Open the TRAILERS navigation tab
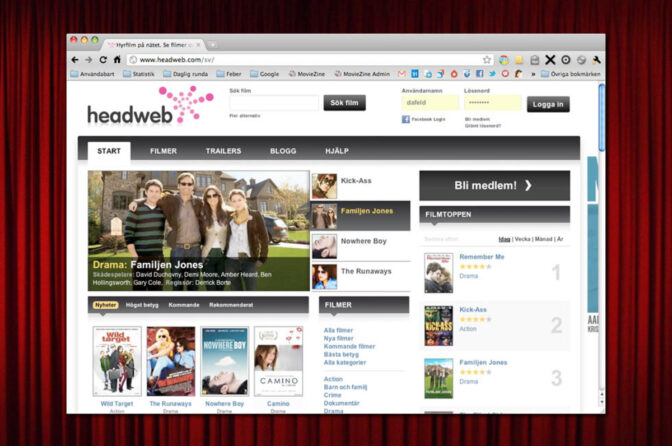Screen dimensions: 672x446 click(x=223, y=151)
